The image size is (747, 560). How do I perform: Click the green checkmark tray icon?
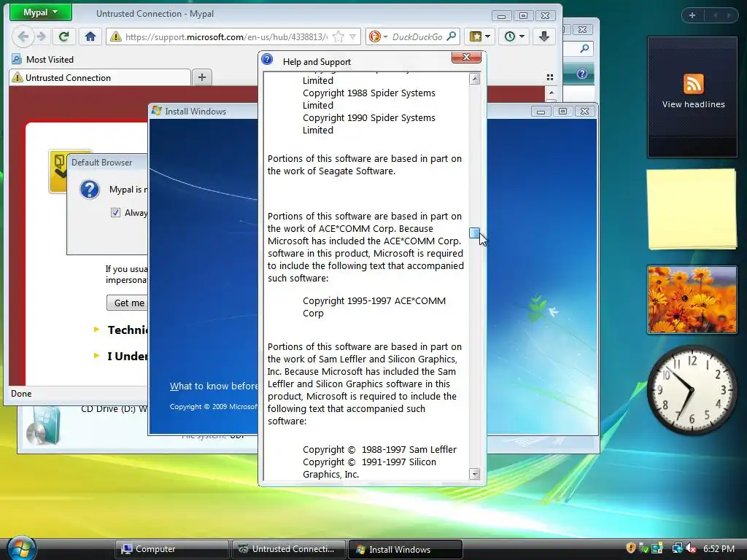point(643,548)
